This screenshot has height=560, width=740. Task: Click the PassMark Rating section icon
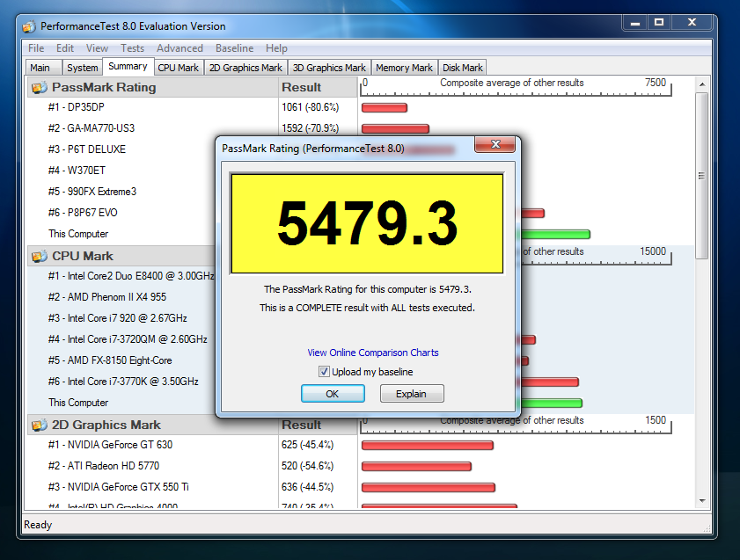coord(39,87)
